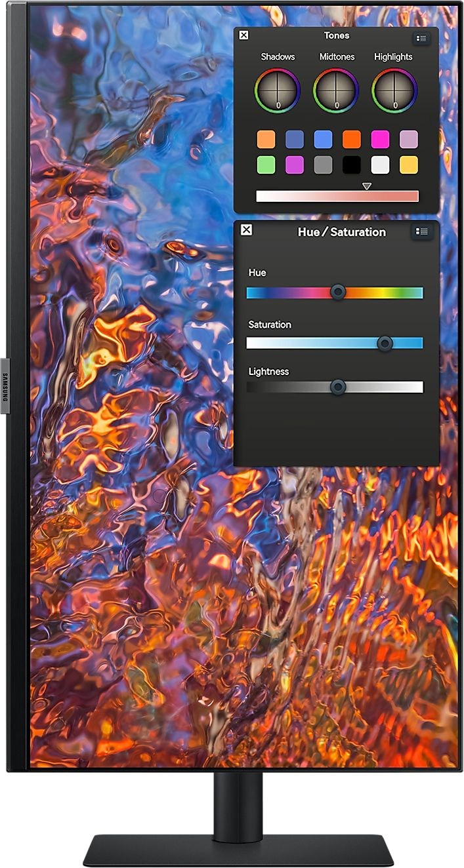Close the Tones panel
This screenshot has height=868, width=464.
[x=243, y=35]
